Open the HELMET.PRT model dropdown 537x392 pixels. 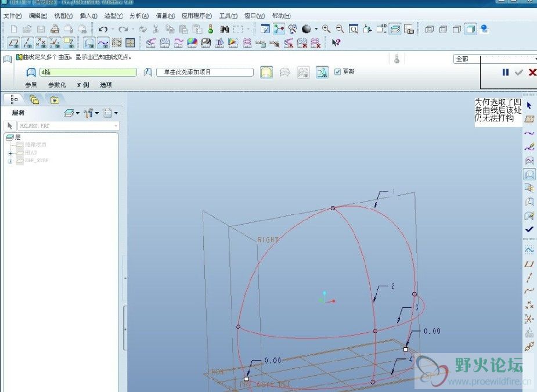pos(116,126)
